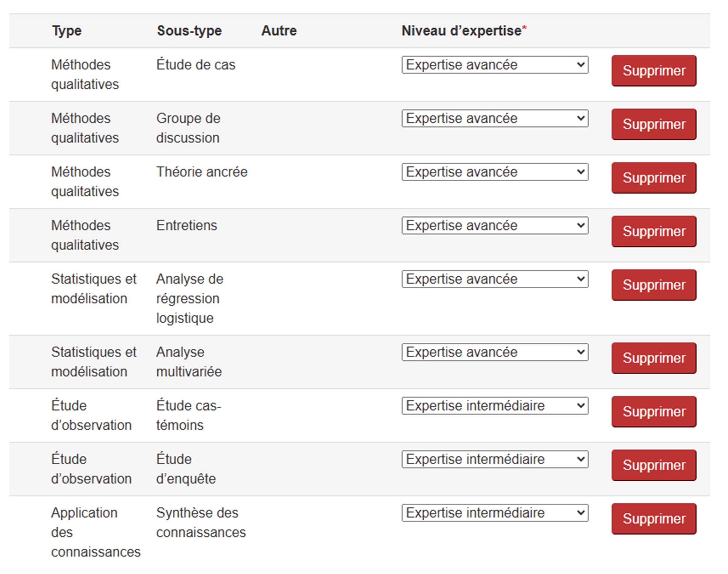Select expertise level for Analyse multivariée
This screenshot has height=574, width=728.
(495, 352)
